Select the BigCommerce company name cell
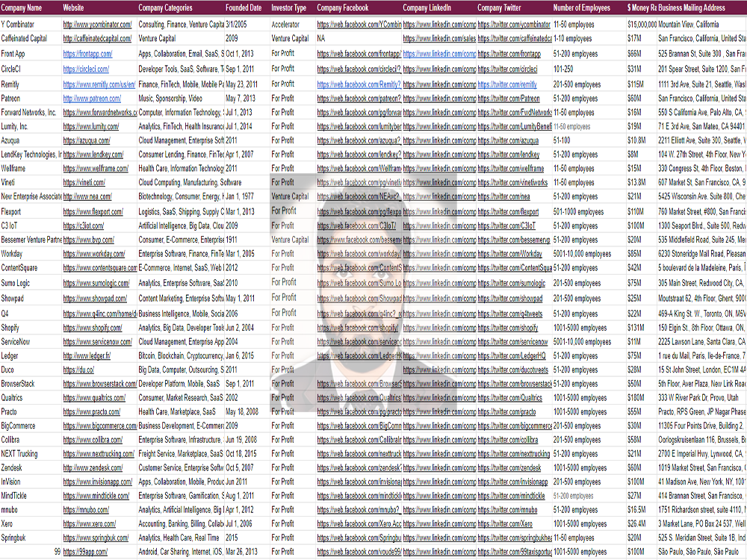This screenshot has height=560, width=747. (18, 426)
